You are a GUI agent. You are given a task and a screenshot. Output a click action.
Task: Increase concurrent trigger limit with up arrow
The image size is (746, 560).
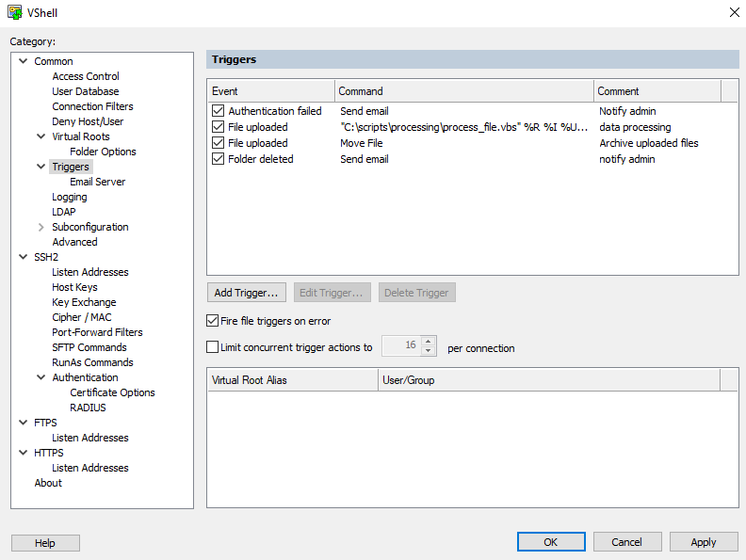(x=429, y=342)
